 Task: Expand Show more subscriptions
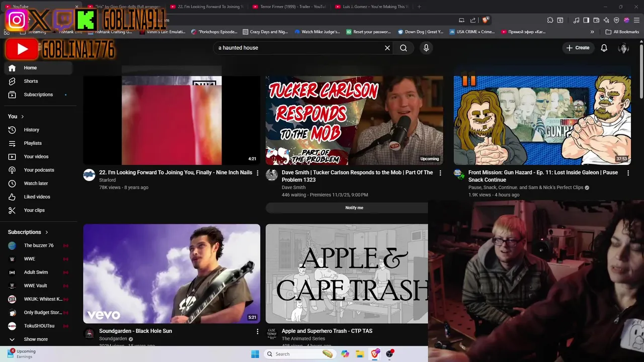(x=39, y=339)
